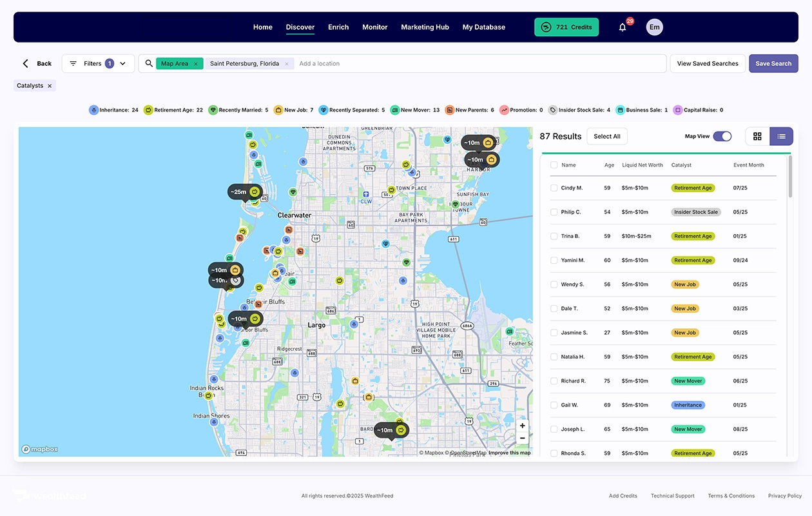The image size is (812, 516).
Task: Open the Add Credits footer link
Action: (x=623, y=496)
